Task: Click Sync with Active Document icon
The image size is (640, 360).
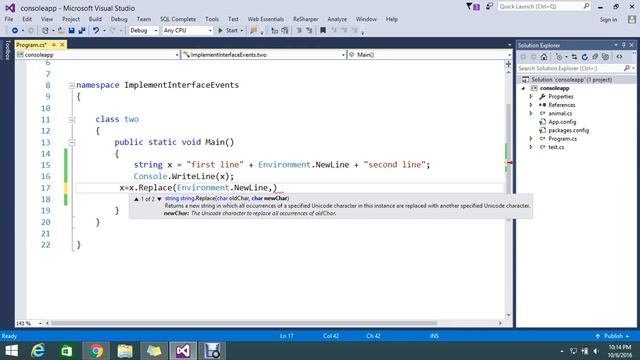Action: click(x=574, y=57)
